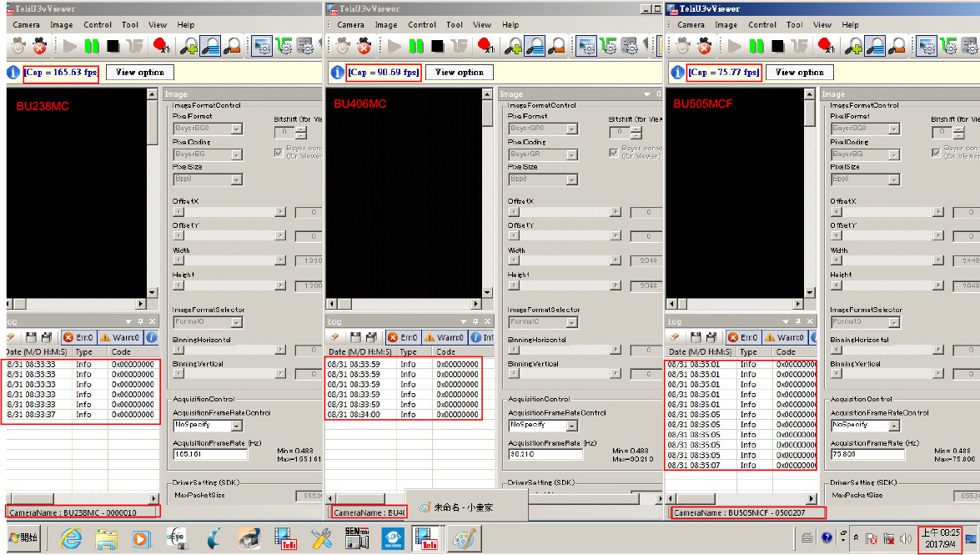Click zoom-out magnifier in the middle BU406MC window toolbar
The height and width of the screenshot is (555, 980).
click(555, 46)
